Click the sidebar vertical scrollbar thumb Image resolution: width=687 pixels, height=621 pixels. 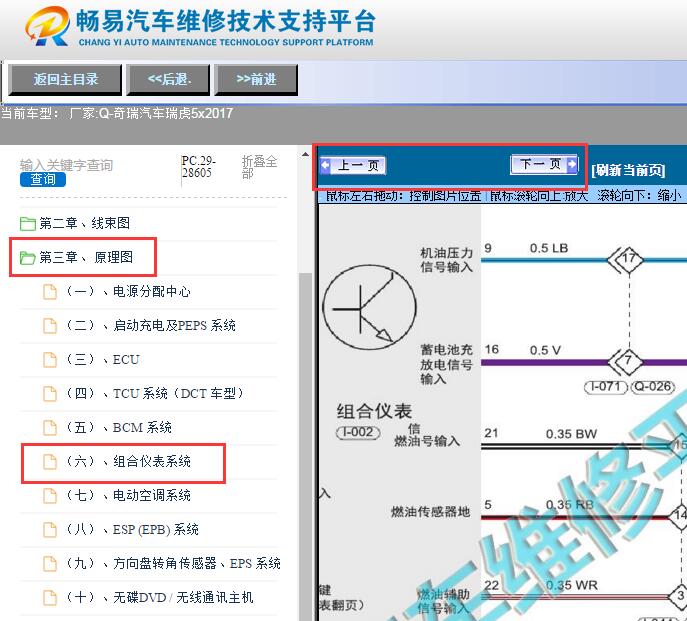(305, 446)
